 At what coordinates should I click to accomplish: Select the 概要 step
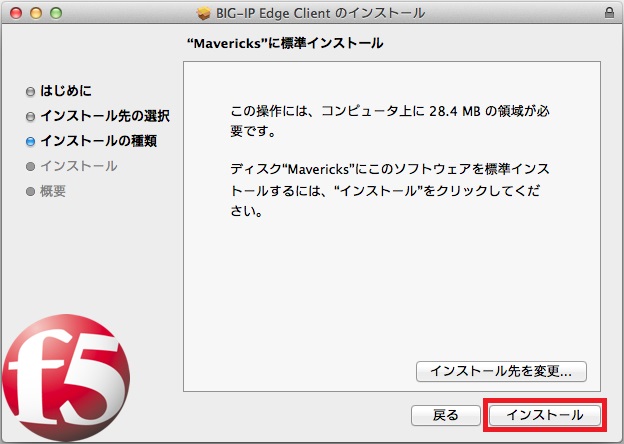(53, 191)
